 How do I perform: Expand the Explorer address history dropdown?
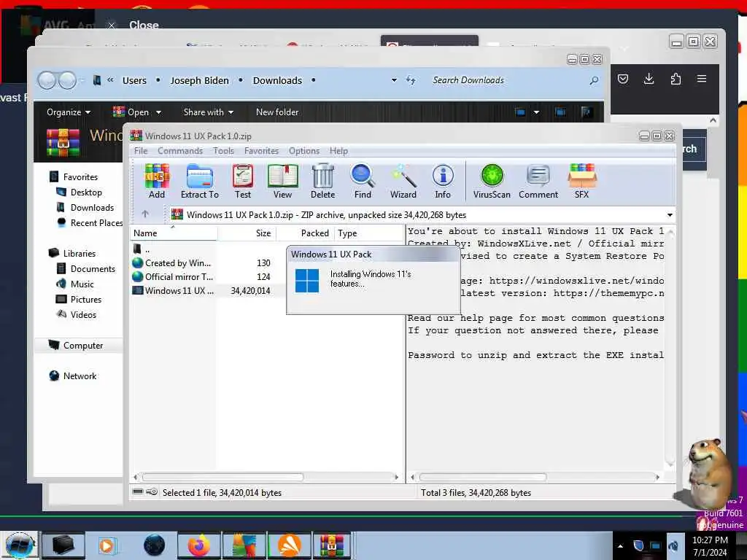point(394,80)
